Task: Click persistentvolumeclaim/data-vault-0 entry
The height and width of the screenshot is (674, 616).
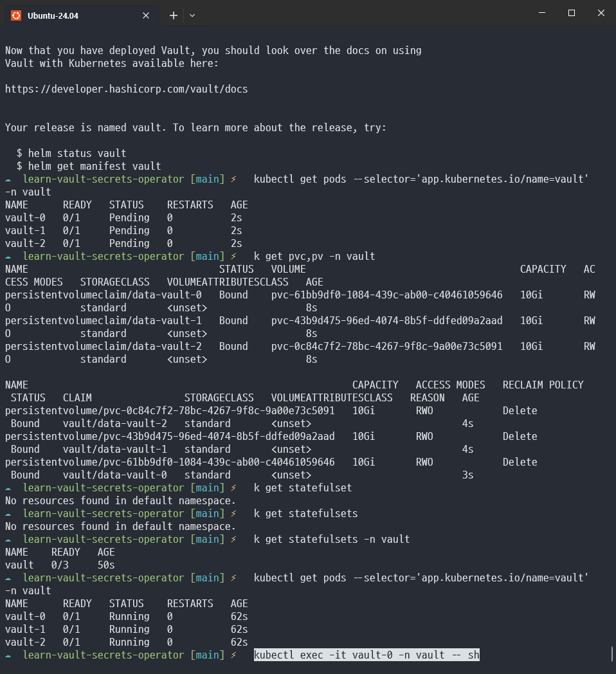Action: tap(103, 295)
